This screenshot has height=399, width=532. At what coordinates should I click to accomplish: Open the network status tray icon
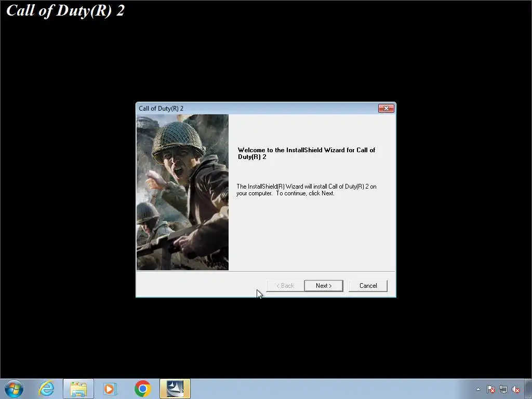[x=503, y=389]
